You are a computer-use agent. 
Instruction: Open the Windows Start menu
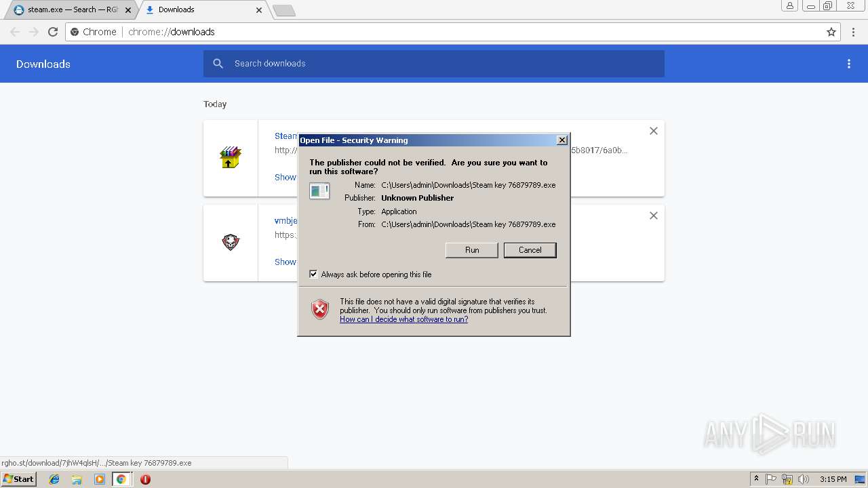click(x=19, y=479)
